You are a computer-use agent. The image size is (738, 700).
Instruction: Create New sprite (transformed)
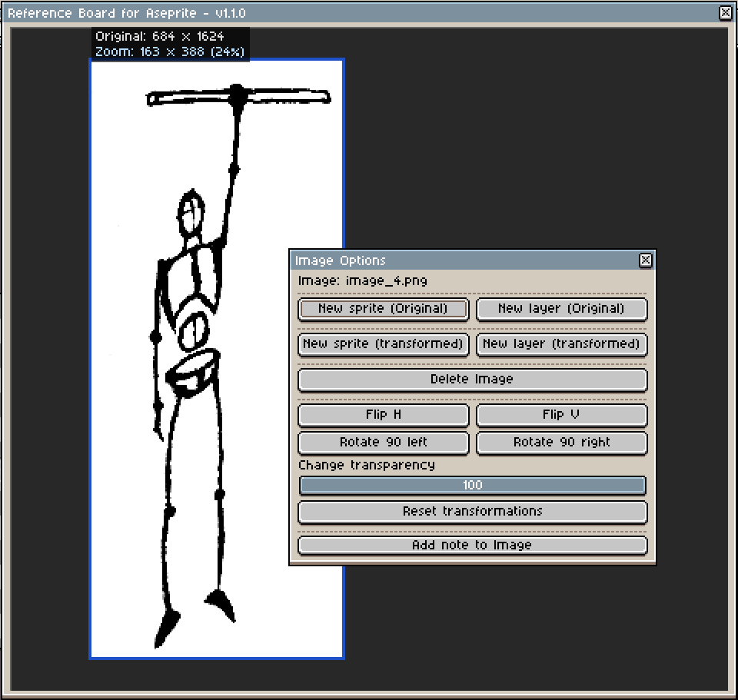coord(383,344)
